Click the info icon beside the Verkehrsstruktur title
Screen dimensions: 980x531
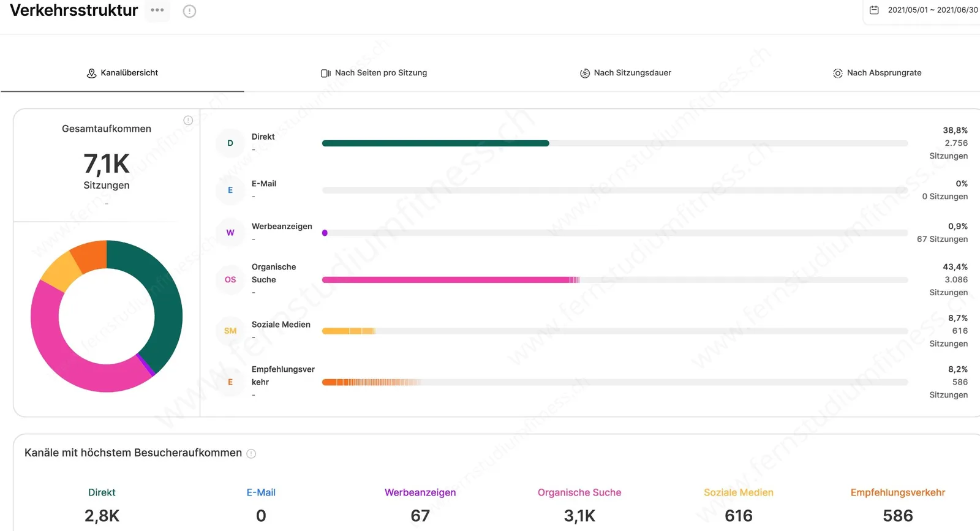[190, 11]
